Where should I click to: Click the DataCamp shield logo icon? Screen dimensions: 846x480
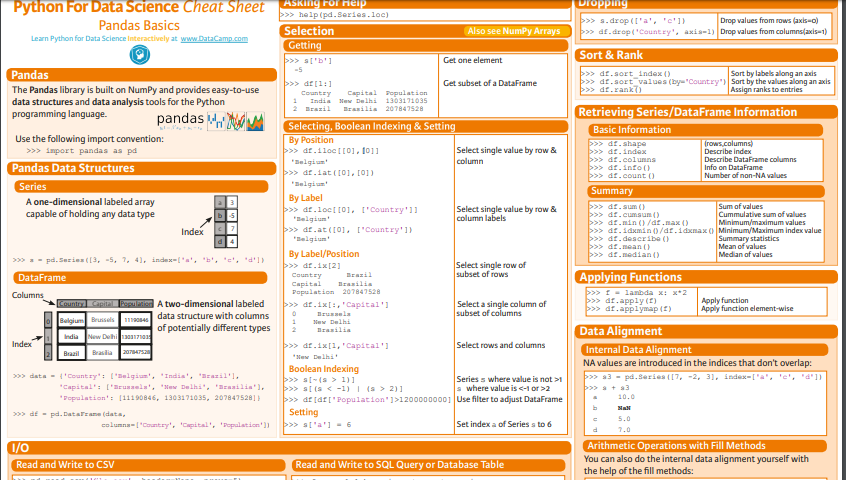point(140,55)
